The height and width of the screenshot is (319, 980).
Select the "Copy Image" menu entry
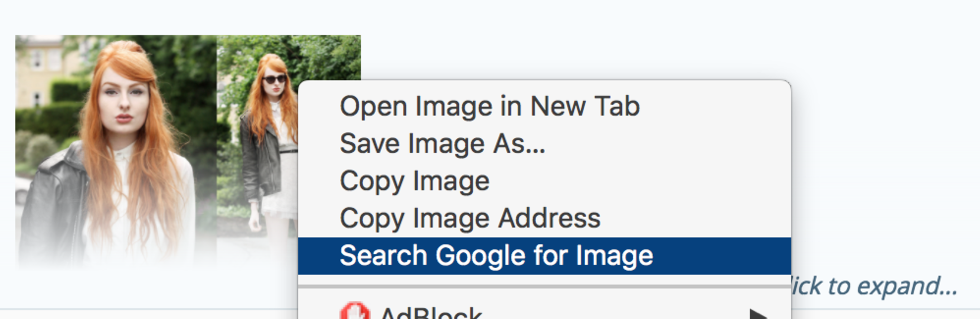(x=414, y=181)
